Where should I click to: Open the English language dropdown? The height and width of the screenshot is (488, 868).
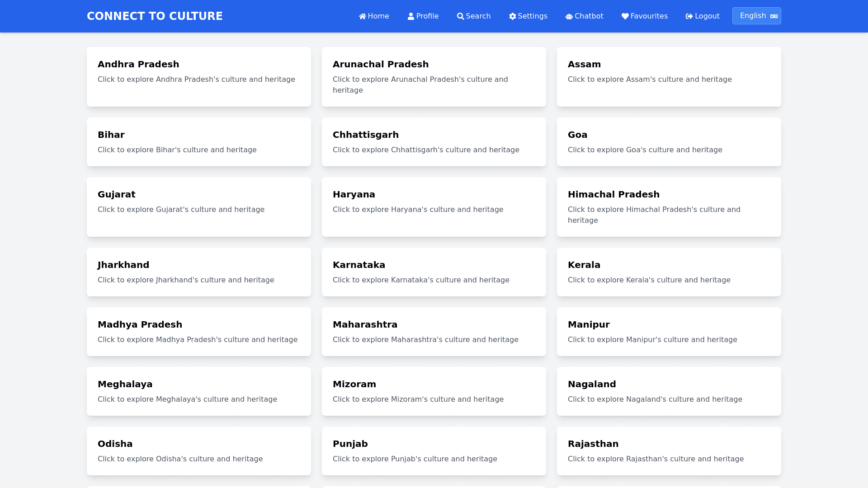pyautogui.click(x=756, y=16)
